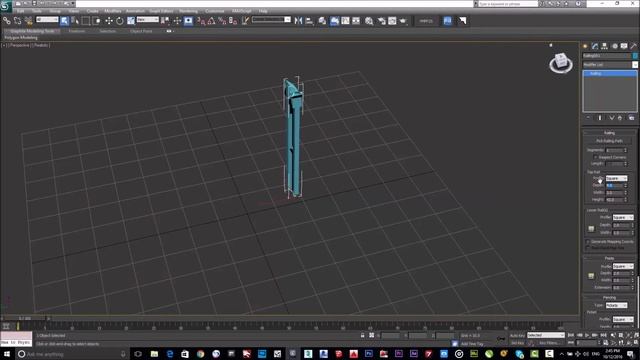The height and width of the screenshot is (360, 640).
Task: Select the Select and Link tool
Action: pyautogui.click(x=7, y=20)
